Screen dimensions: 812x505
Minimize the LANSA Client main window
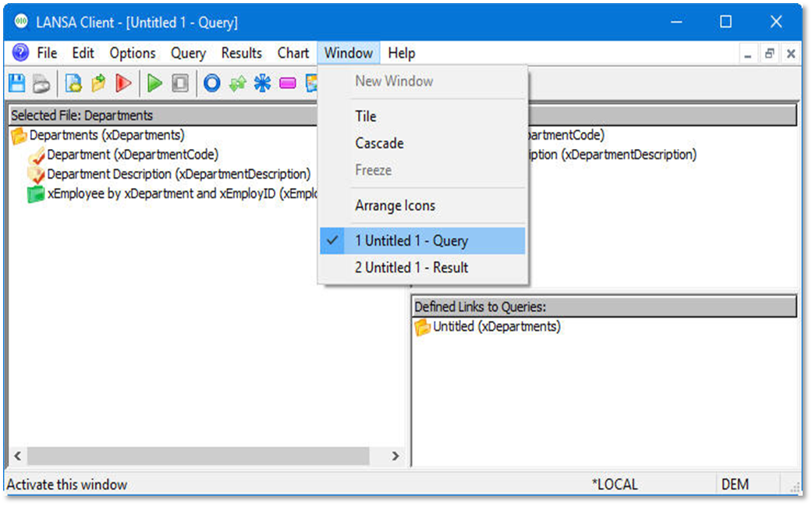676,22
